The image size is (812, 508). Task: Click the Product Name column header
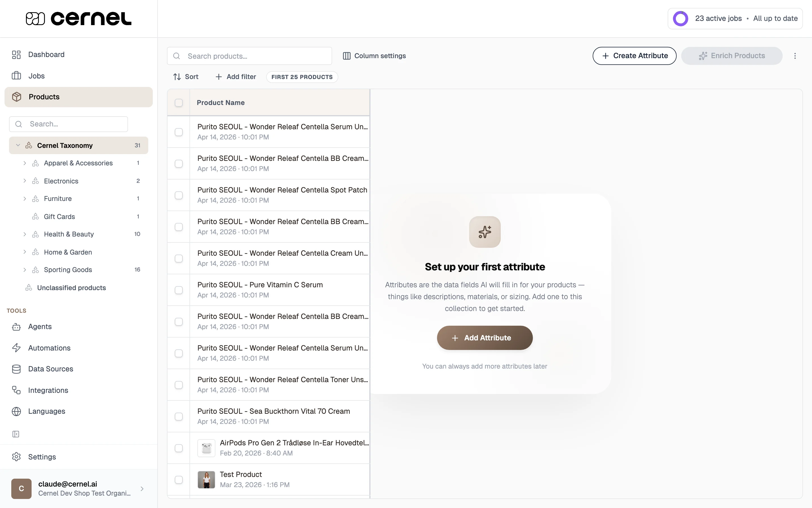tap(279, 102)
